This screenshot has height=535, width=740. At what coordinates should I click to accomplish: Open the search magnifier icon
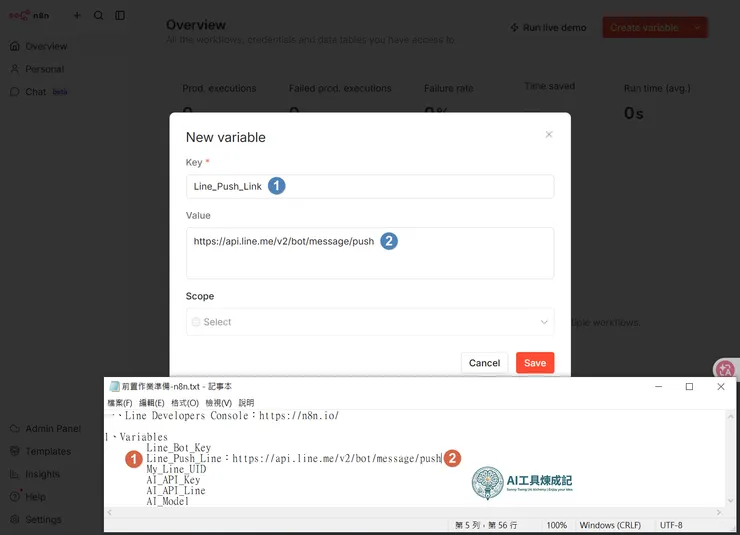(x=98, y=16)
